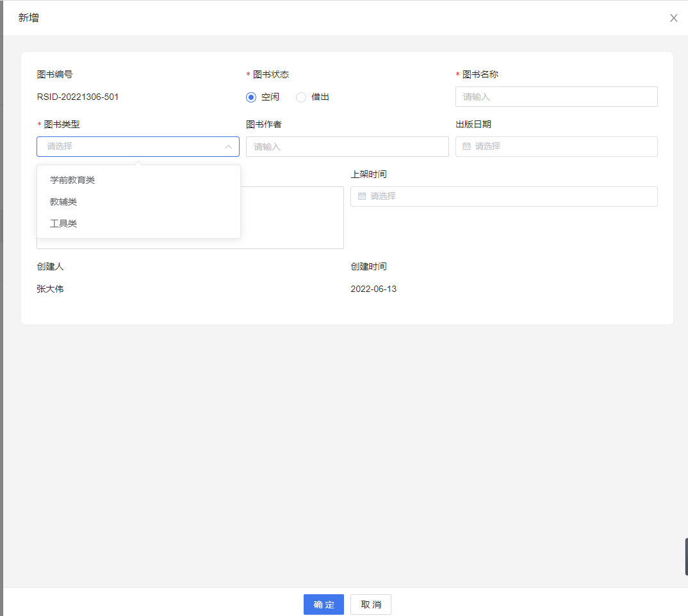This screenshot has height=616, width=688.
Task: Select the 空闲 radio button
Action: click(x=251, y=97)
